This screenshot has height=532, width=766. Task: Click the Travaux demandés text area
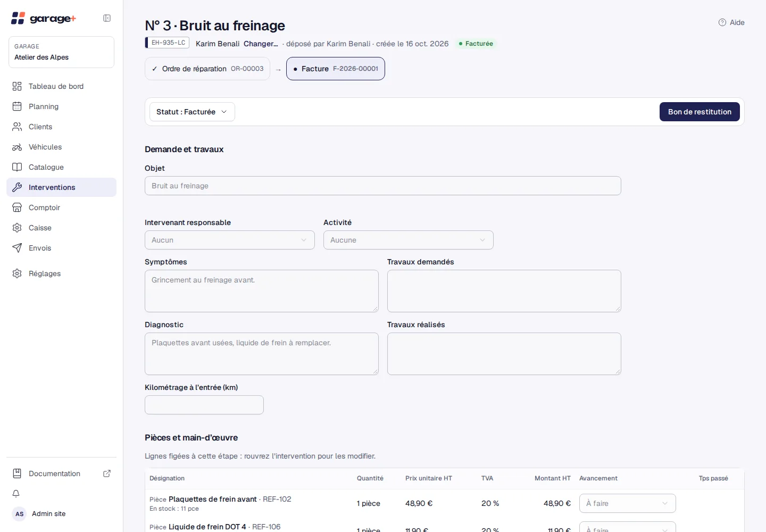click(x=504, y=291)
